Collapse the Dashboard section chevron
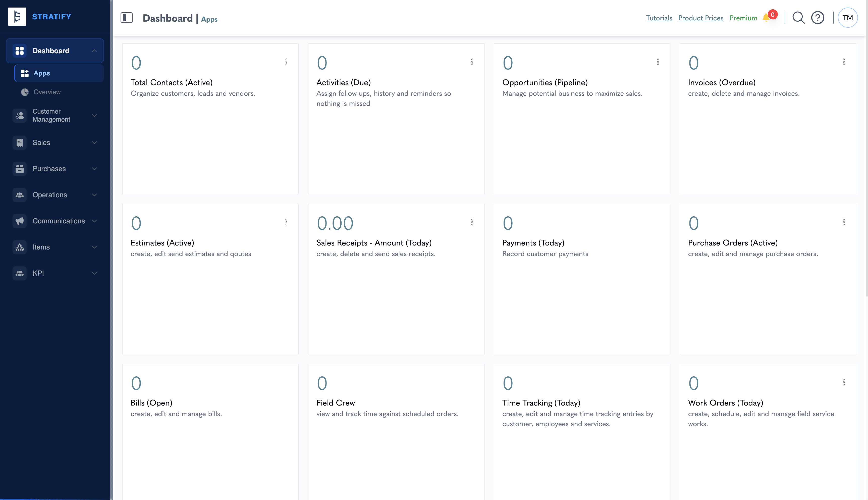 pos(95,51)
